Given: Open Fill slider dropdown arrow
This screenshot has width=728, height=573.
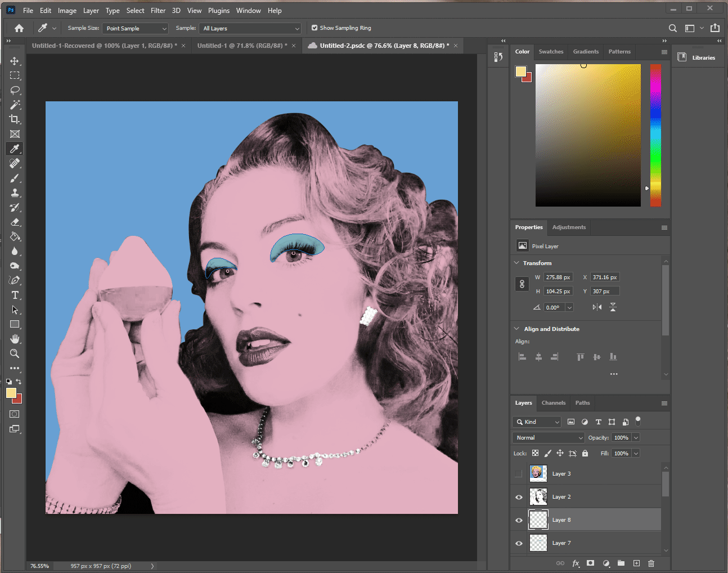Looking at the screenshot, I should [x=636, y=453].
